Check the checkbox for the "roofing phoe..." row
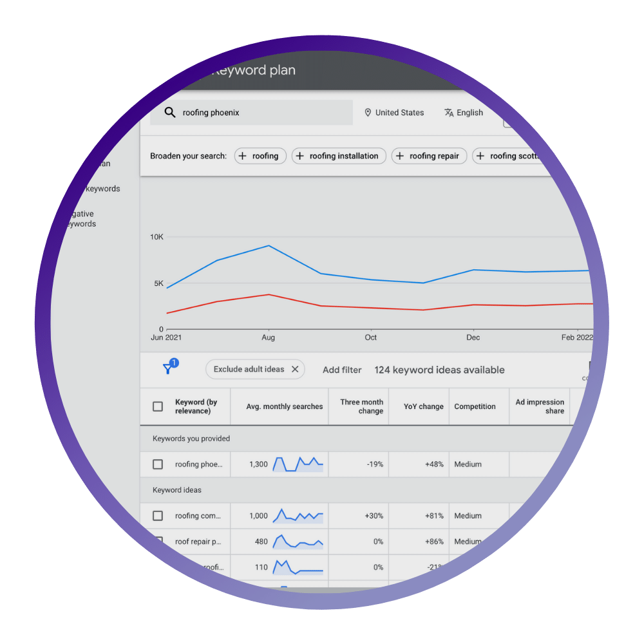The width and height of the screenshot is (644, 644). click(158, 464)
